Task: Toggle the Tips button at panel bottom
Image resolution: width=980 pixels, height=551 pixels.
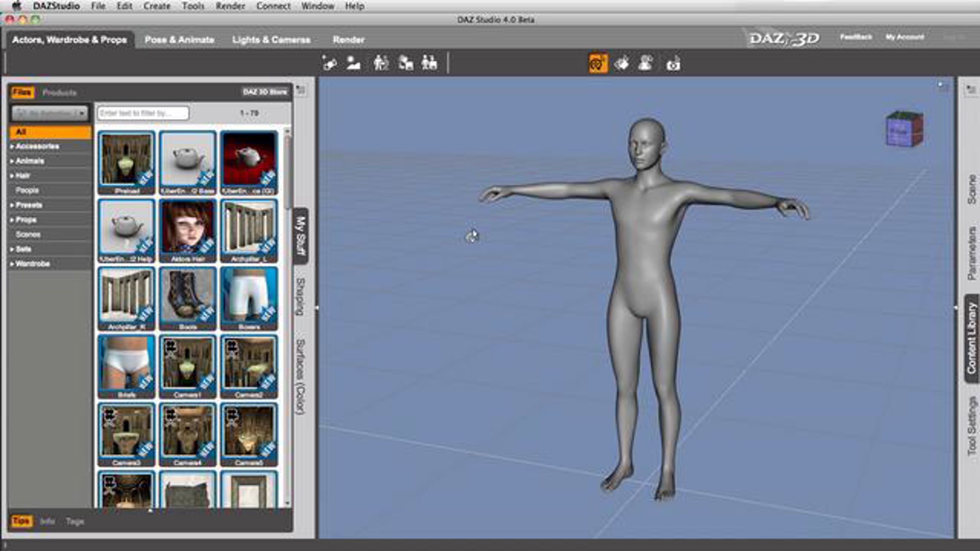Action: pos(21,521)
